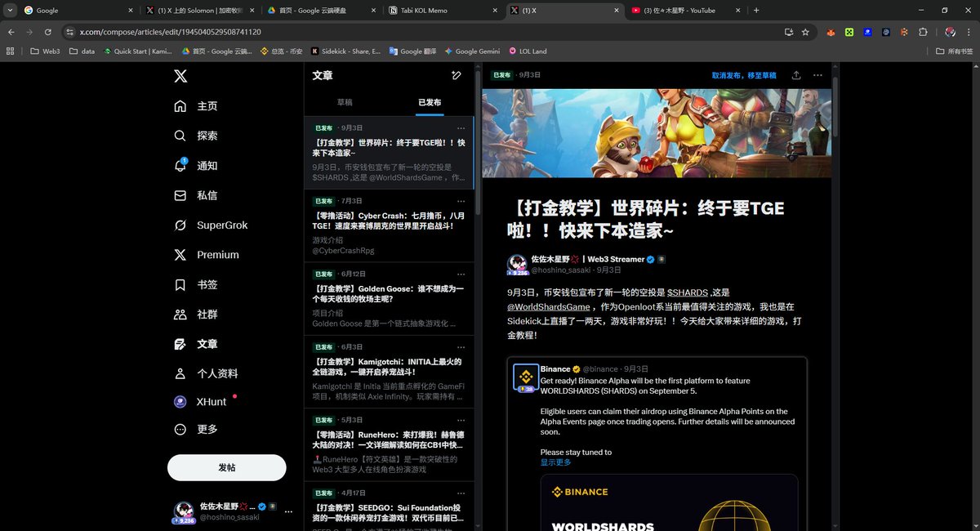The height and width of the screenshot is (531, 980).
Task: Open Chrome's three-dot menu
Action: click(x=969, y=32)
